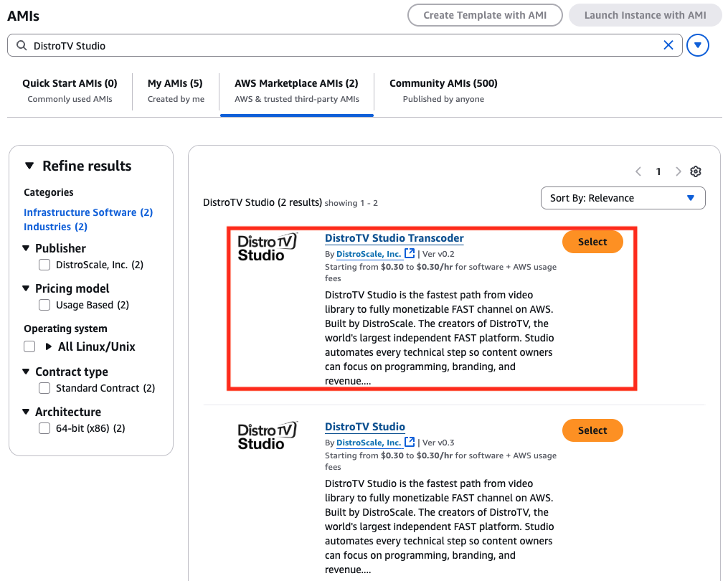This screenshot has width=728, height=581.
Task: Open the Sort By: Relevance dropdown
Action: point(623,198)
